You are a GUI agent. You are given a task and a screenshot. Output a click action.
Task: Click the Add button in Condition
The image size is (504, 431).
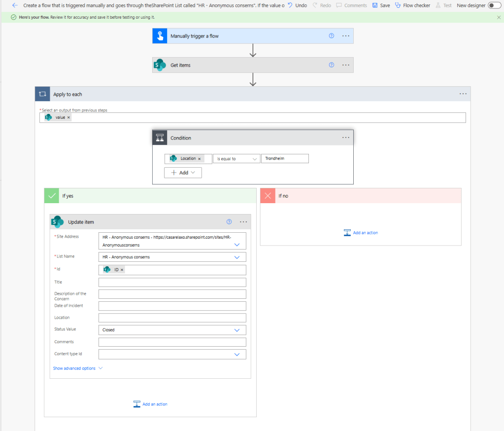[x=183, y=173]
